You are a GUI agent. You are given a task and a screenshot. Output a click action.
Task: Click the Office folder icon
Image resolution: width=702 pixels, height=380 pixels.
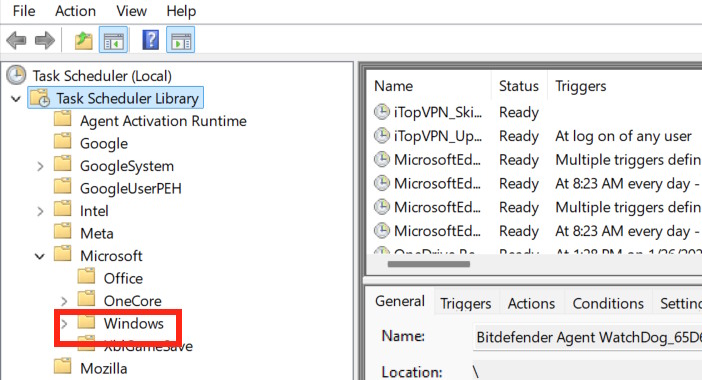86,277
